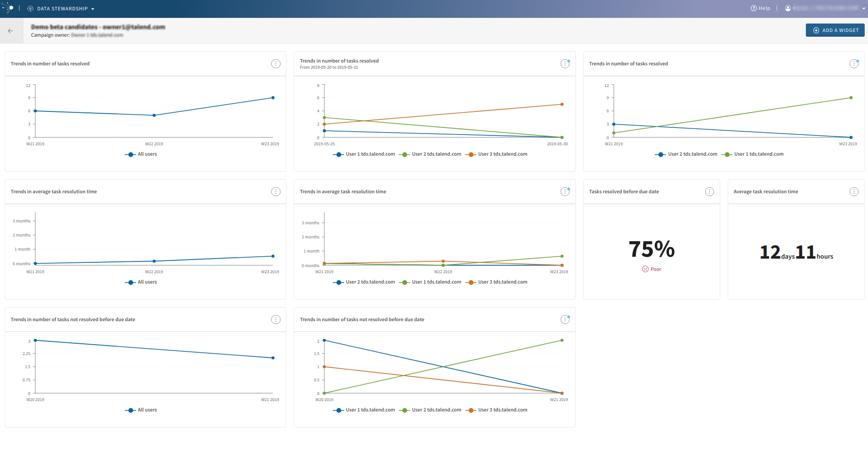Click the Add a Widget button

click(x=835, y=30)
